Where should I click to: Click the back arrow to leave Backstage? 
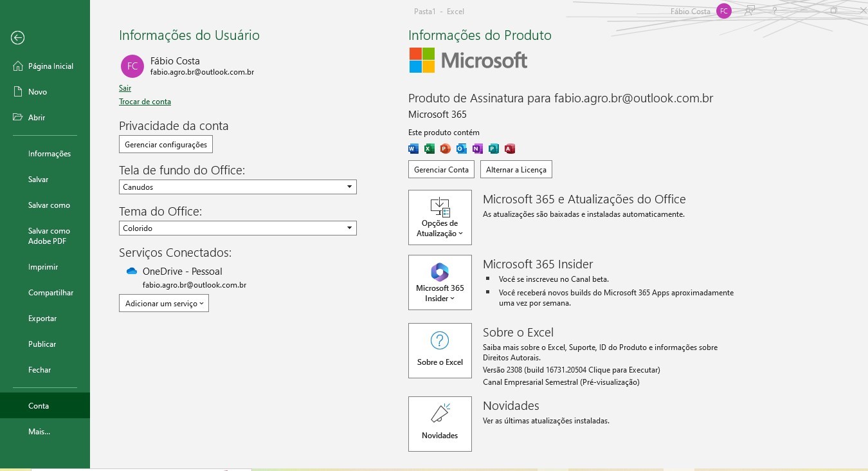click(x=17, y=38)
